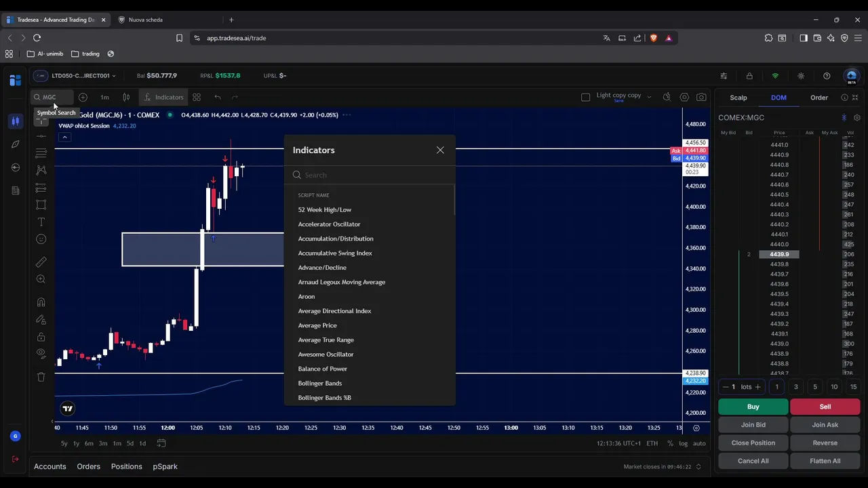The image size is (868, 488).
Task: Toggle hide all drawings eye icon
Action: pyautogui.click(x=41, y=353)
